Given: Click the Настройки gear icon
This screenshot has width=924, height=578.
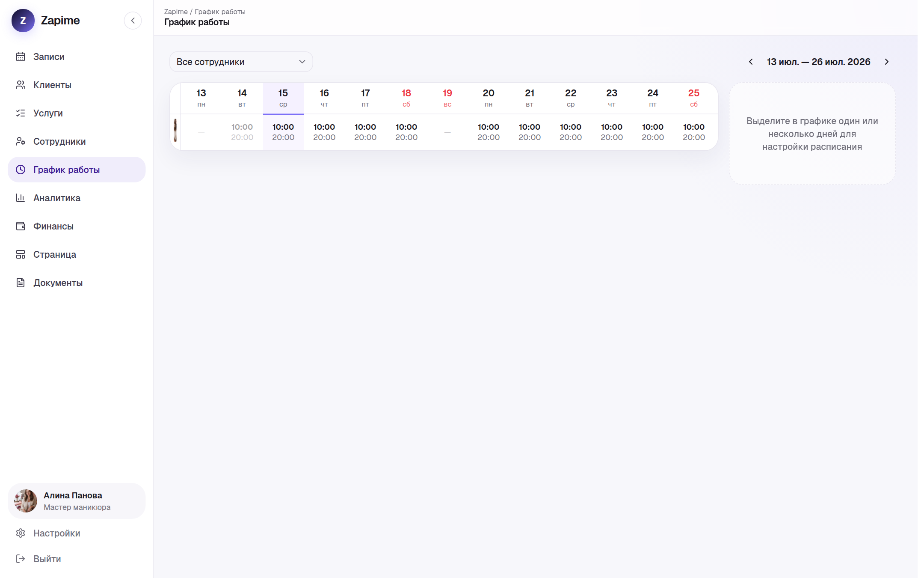Looking at the screenshot, I should coord(21,533).
